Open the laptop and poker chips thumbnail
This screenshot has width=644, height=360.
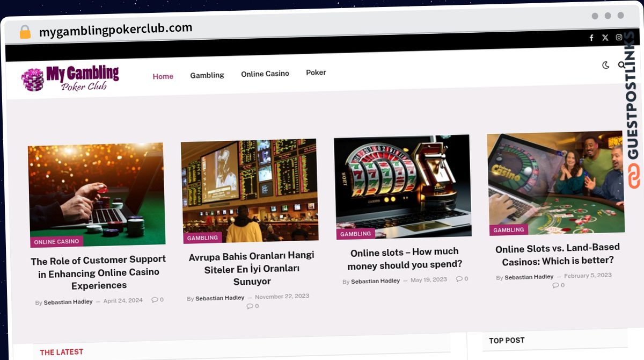[x=97, y=195]
